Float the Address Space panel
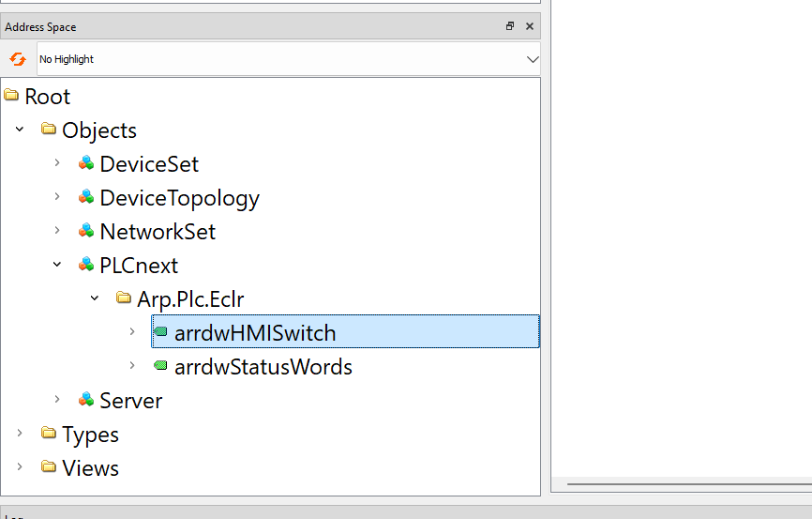This screenshot has height=519, width=812. (510, 26)
